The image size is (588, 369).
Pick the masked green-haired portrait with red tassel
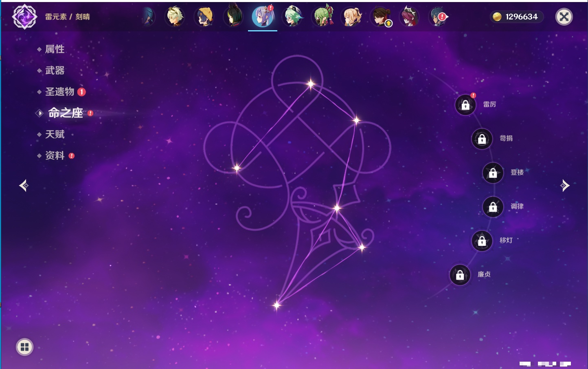click(323, 17)
